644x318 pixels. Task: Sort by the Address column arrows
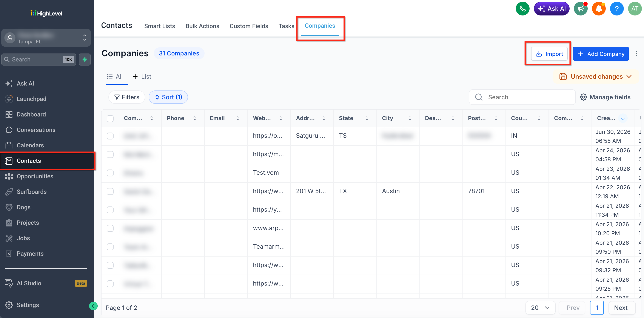[324, 118]
